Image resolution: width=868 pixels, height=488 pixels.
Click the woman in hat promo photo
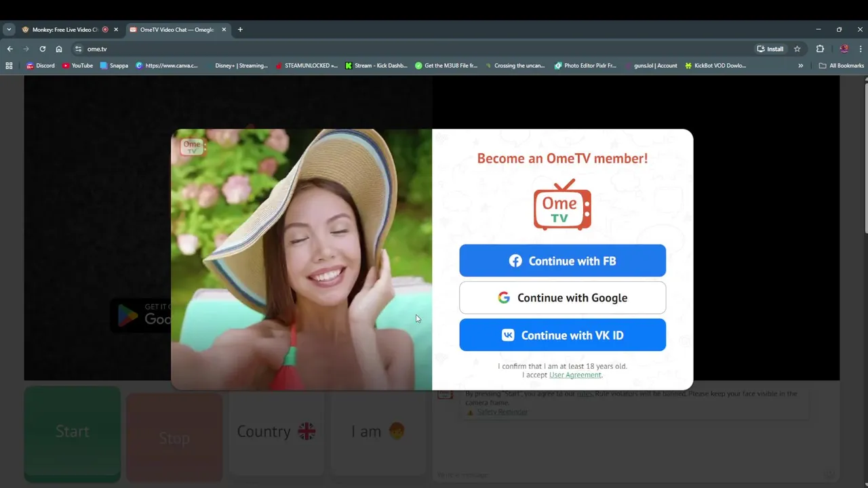tap(301, 260)
